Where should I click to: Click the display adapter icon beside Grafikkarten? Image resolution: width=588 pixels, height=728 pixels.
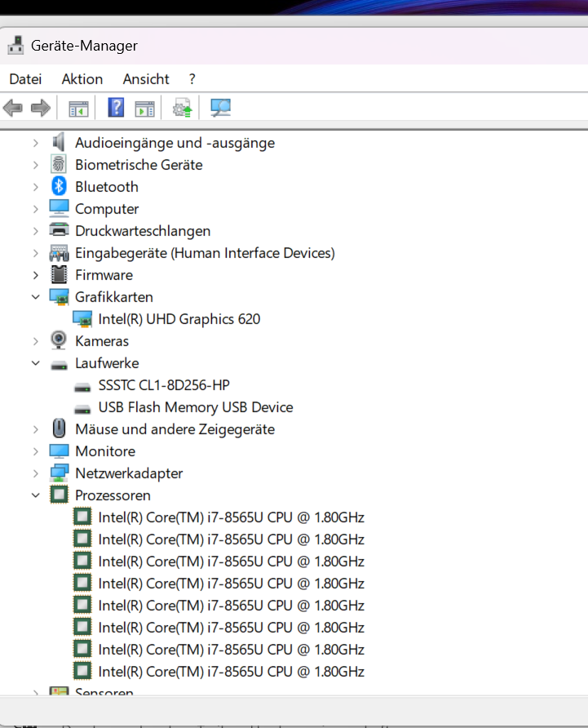[x=59, y=297]
